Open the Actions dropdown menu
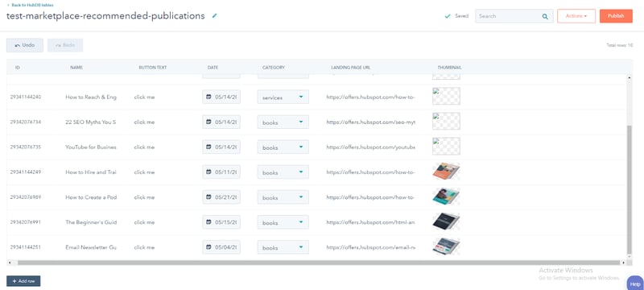 click(576, 16)
